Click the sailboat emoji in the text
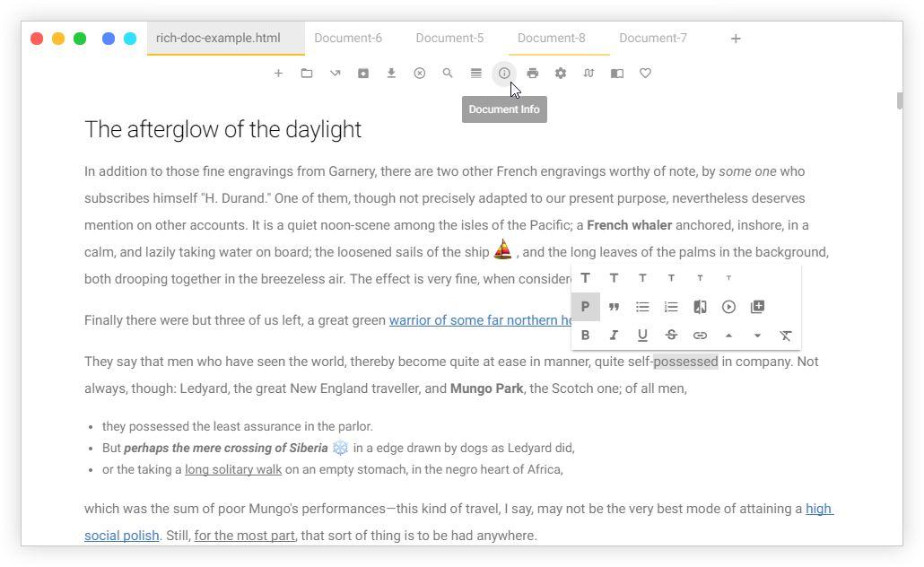The image size is (924, 567). pos(502,249)
